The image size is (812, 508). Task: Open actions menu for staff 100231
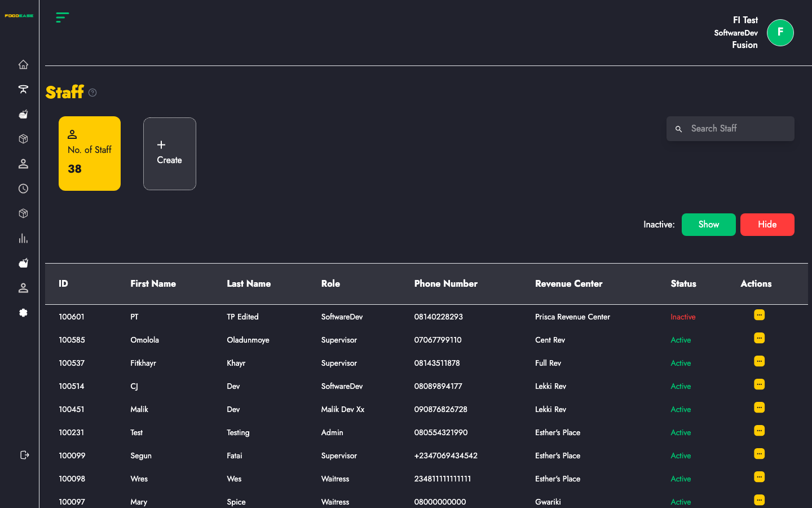pyautogui.click(x=760, y=431)
